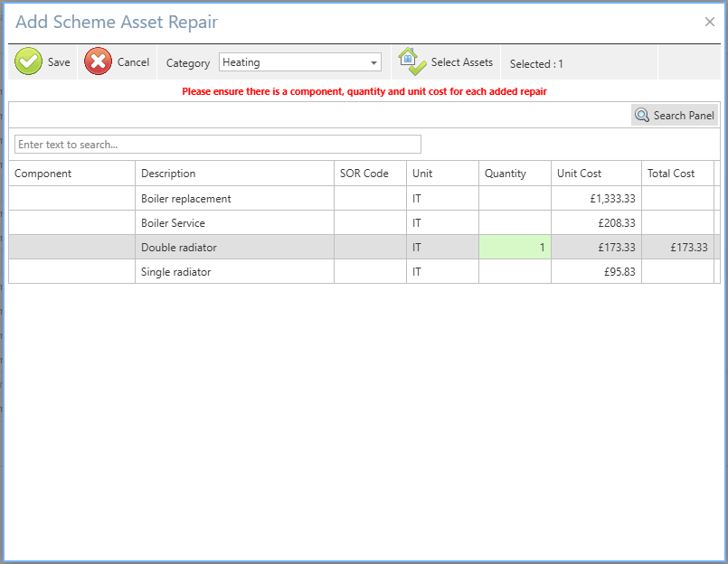Focus the 'Enter text to search' field
The image size is (728, 564).
click(x=217, y=145)
